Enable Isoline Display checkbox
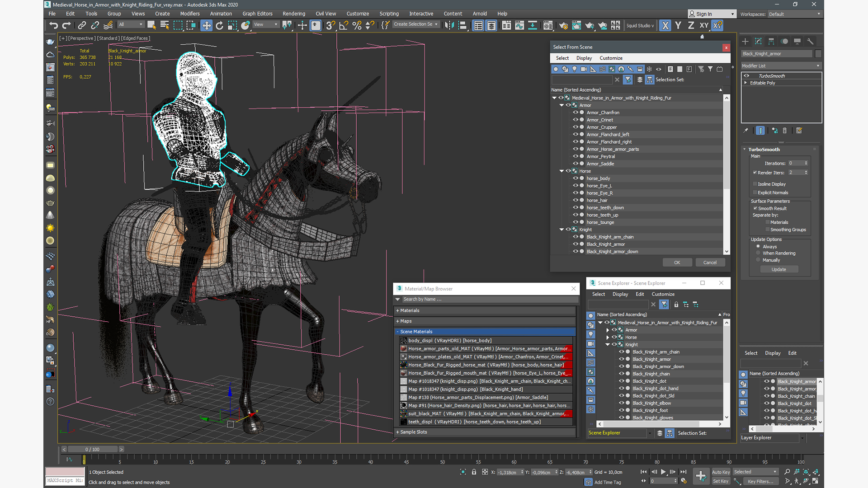The height and width of the screenshot is (488, 868). point(755,184)
